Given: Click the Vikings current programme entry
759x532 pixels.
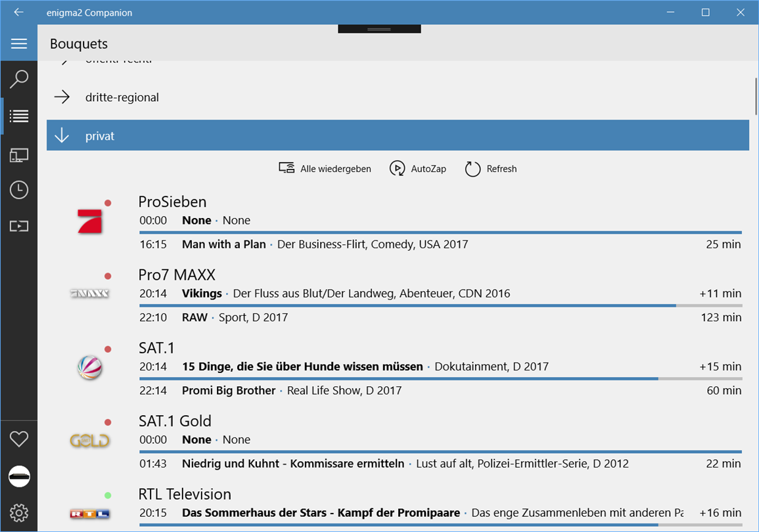Looking at the screenshot, I should click(x=440, y=293).
